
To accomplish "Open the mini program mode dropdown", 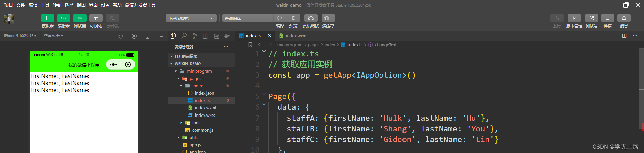I will (191, 18).
